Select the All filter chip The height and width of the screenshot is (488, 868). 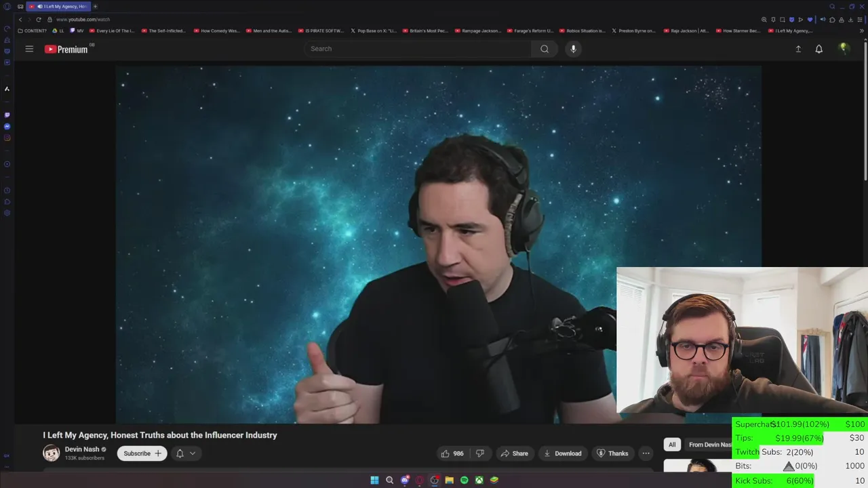[672, 445]
